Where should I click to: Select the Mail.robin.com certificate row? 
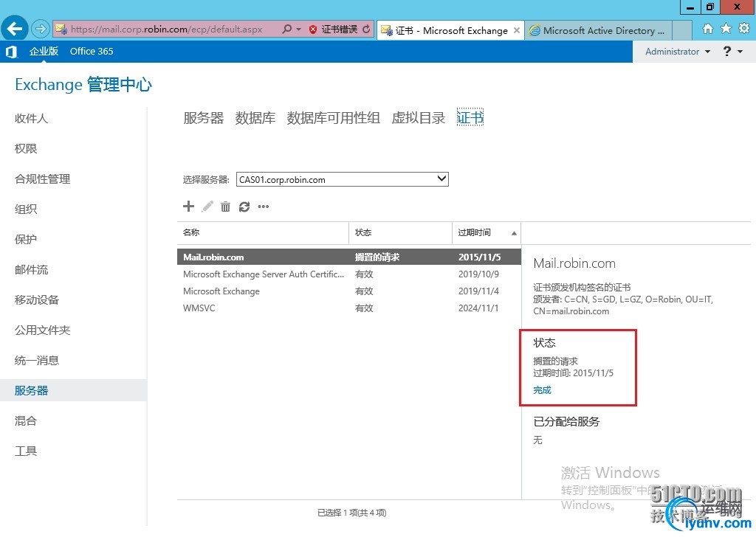[x=349, y=257]
